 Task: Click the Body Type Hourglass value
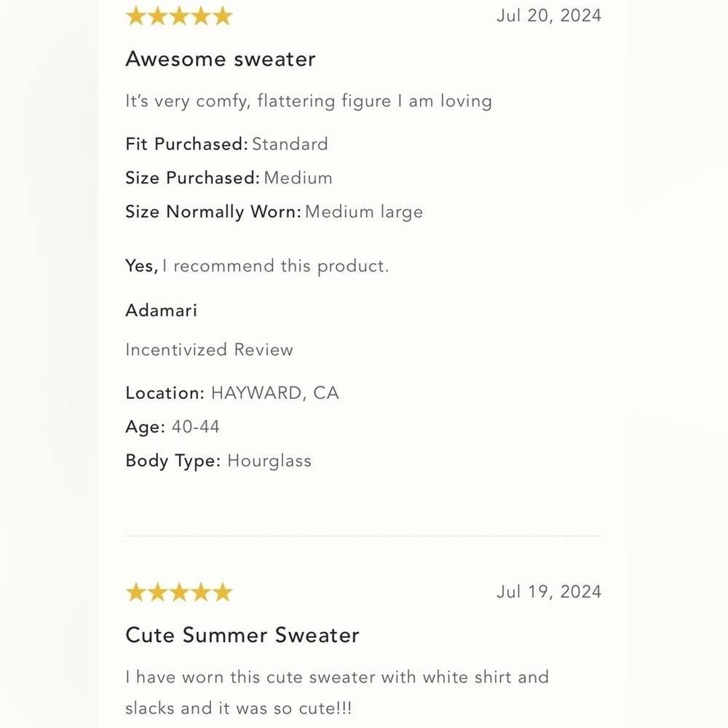click(269, 461)
